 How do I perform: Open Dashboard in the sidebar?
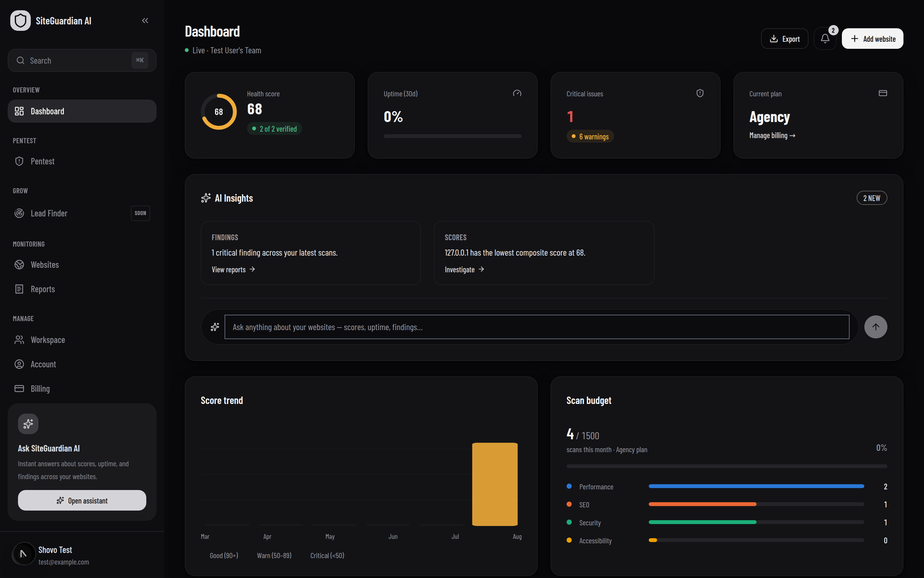pos(82,111)
